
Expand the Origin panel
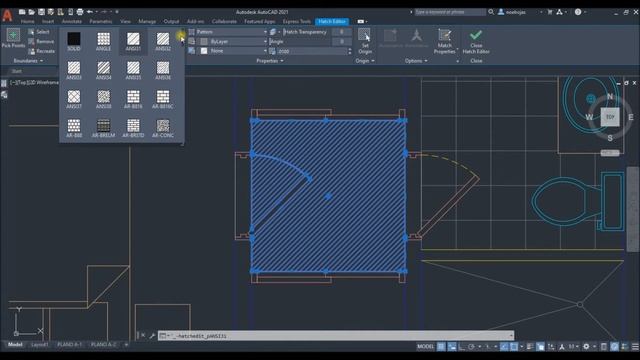(x=364, y=61)
